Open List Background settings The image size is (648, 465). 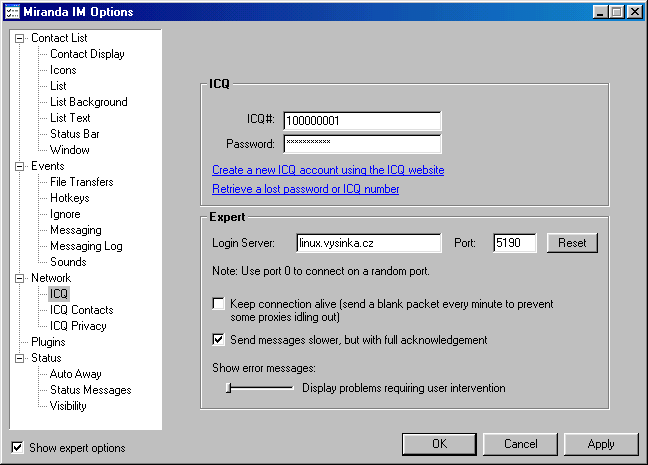coord(89,102)
